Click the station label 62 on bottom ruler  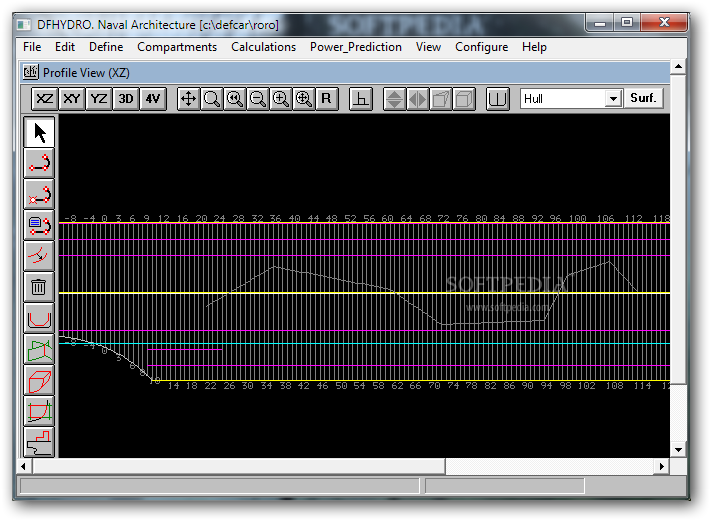click(x=397, y=386)
